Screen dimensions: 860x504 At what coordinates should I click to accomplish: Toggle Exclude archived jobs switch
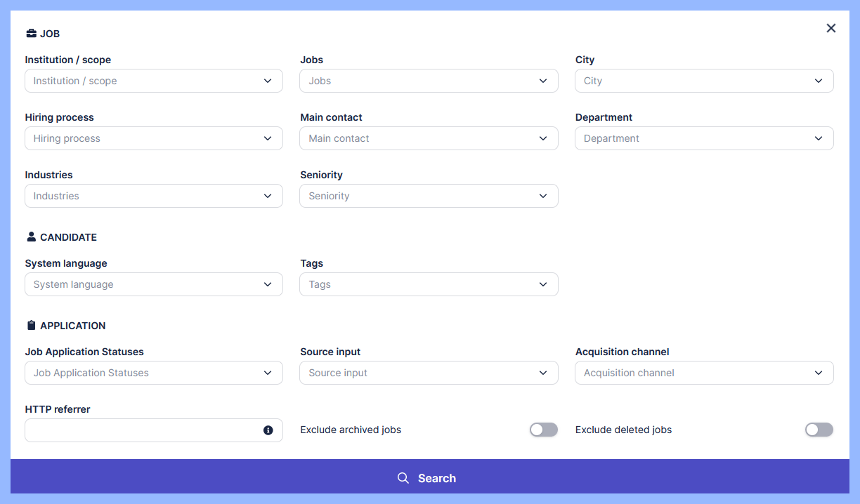(x=543, y=430)
